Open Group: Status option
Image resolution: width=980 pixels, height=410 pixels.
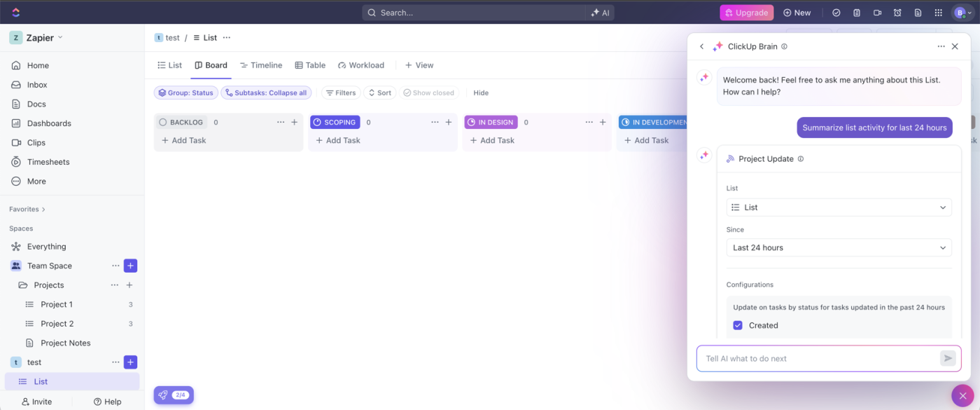tap(185, 93)
